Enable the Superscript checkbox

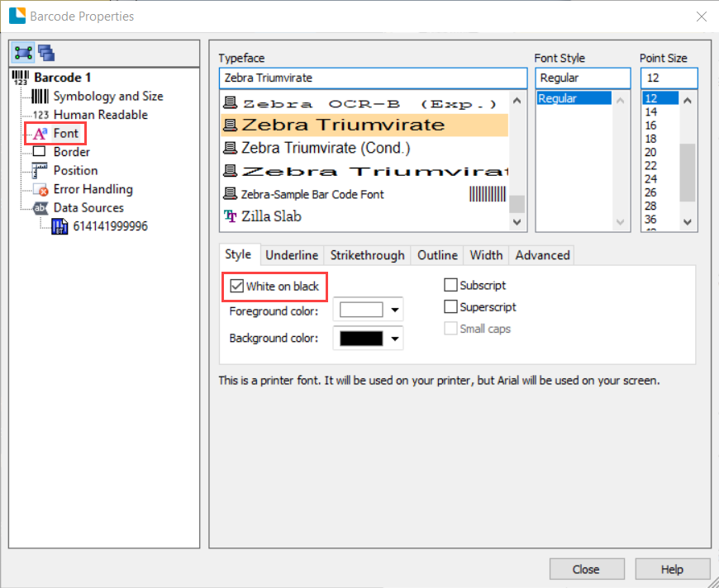(450, 306)
